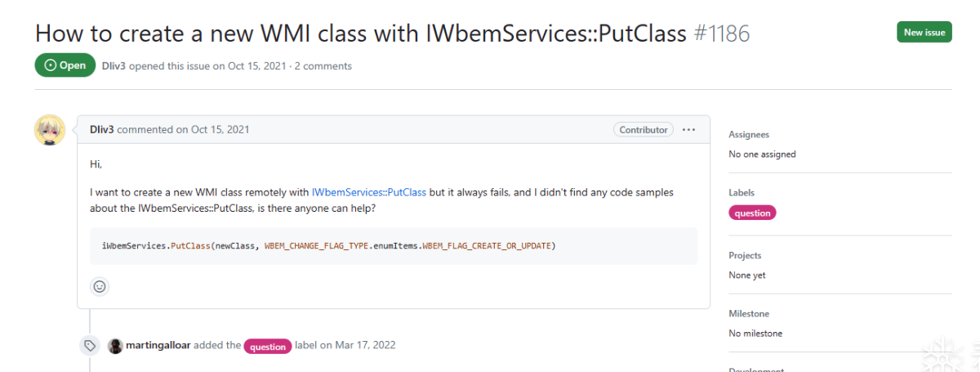Click the green New issue button
The image size is (980, 372).
coord(924,33)
